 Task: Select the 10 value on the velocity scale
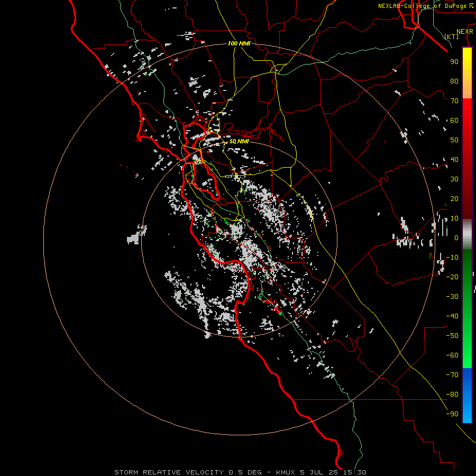(454, 218)
